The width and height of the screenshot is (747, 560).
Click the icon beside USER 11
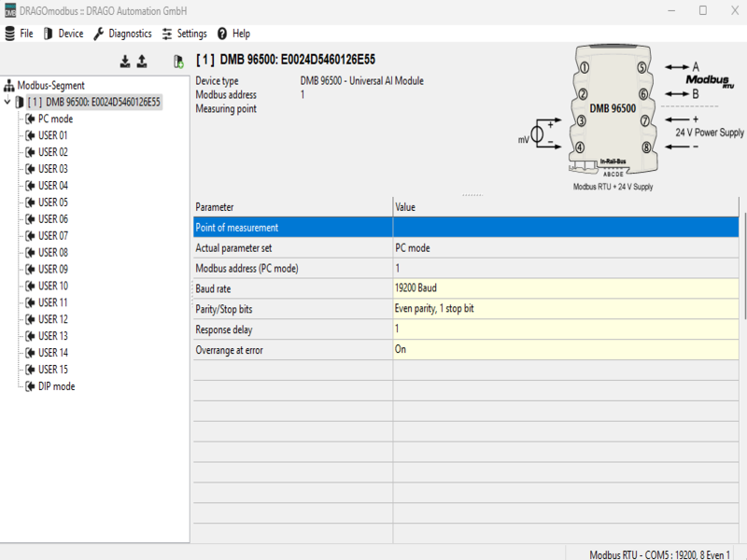pos(30,302)
